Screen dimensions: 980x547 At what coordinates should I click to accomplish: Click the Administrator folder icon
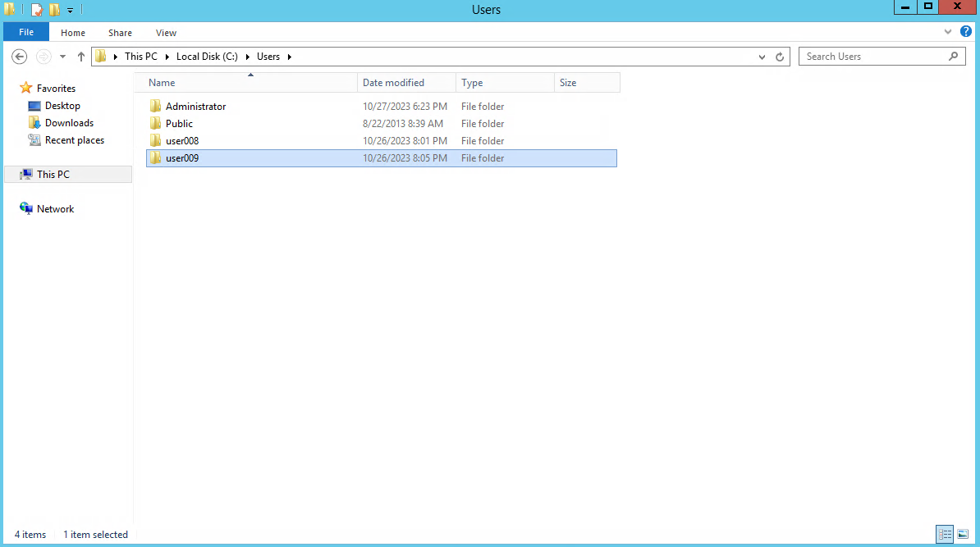point(155,106)
